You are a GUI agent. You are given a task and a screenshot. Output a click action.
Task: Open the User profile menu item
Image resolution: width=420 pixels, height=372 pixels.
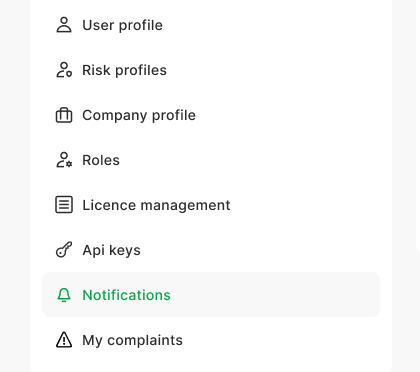[x=211, y=25]
